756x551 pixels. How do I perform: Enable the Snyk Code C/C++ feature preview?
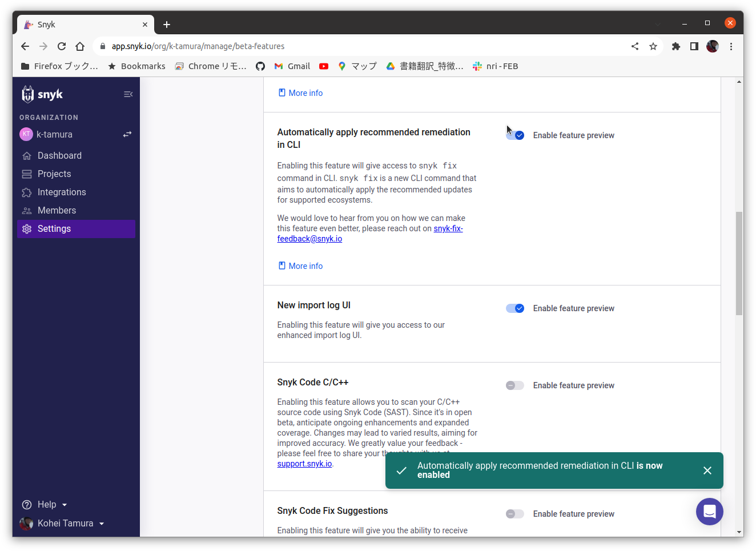coord(514,385)
